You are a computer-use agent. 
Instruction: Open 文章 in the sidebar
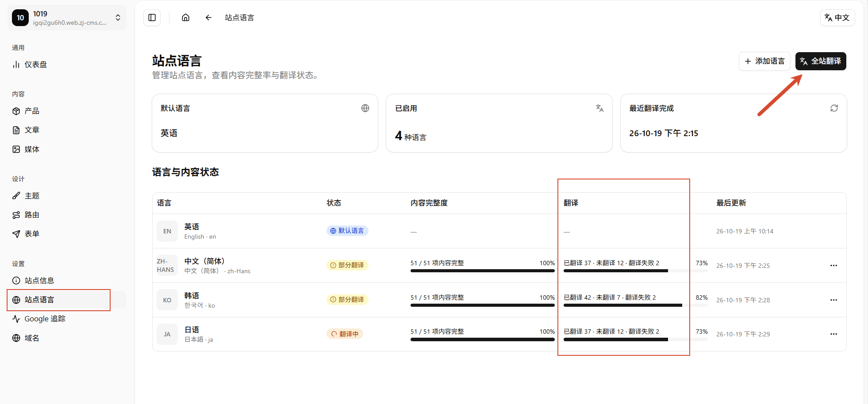coord(67,130)
